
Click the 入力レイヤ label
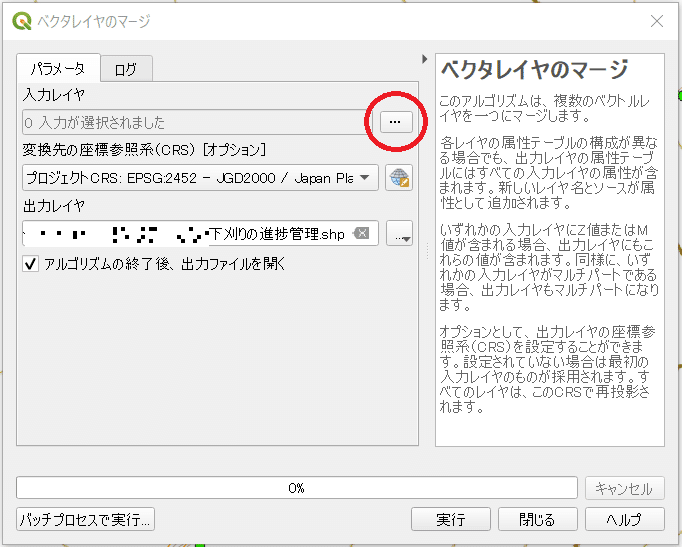54,94
